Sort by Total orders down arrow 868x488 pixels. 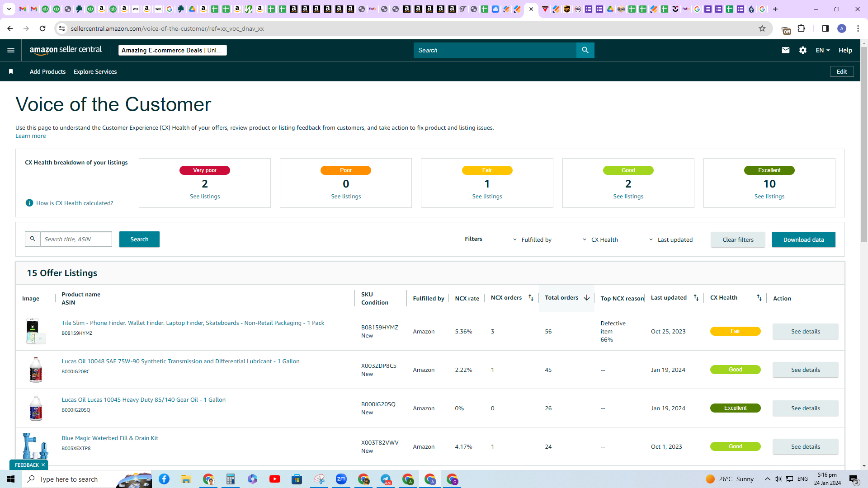point(587,298)
